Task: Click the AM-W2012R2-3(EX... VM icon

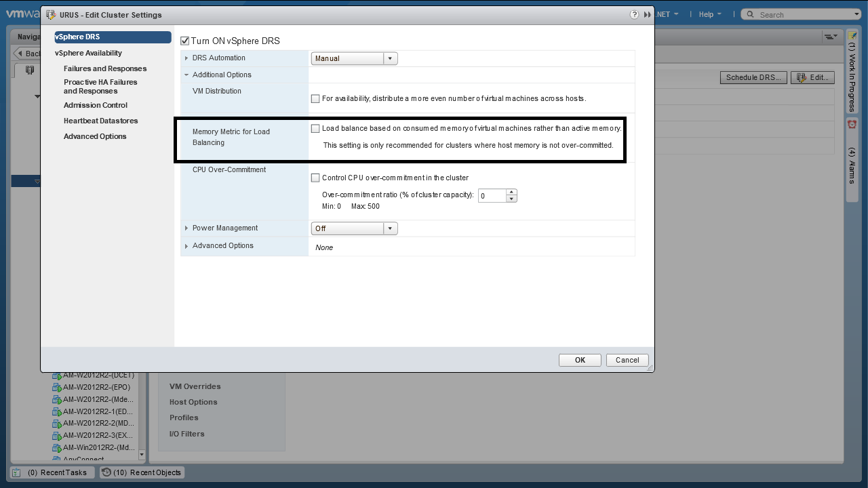Action: coord(57,436)
